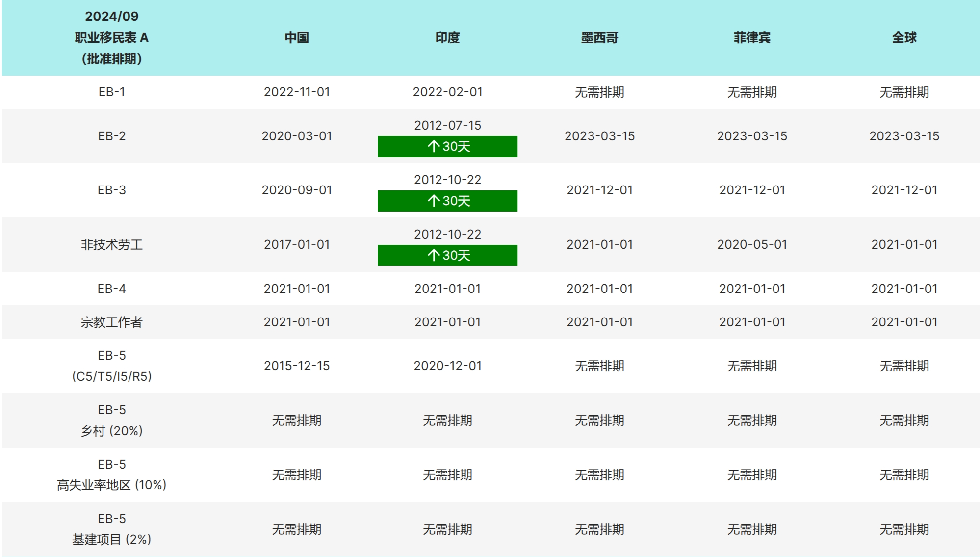Click EB-1 全球 无需排期 cell
Viewport: 980px width, 557px height.
(x=904, y=92)
